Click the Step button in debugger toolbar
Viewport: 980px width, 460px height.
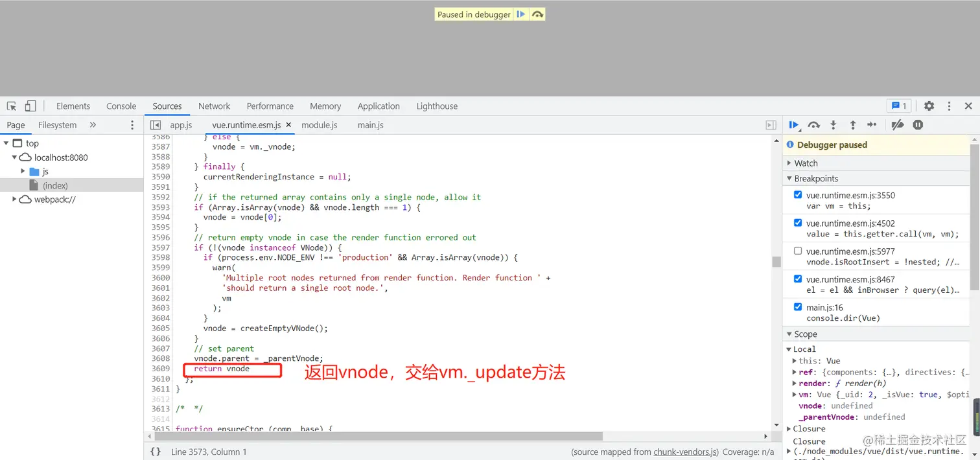click(x=872, y=125)
